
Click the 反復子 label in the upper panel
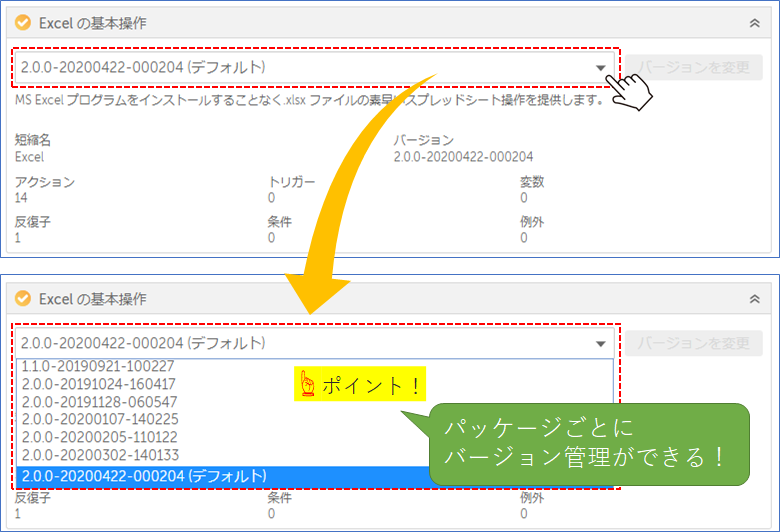click(x=32, y=221)
